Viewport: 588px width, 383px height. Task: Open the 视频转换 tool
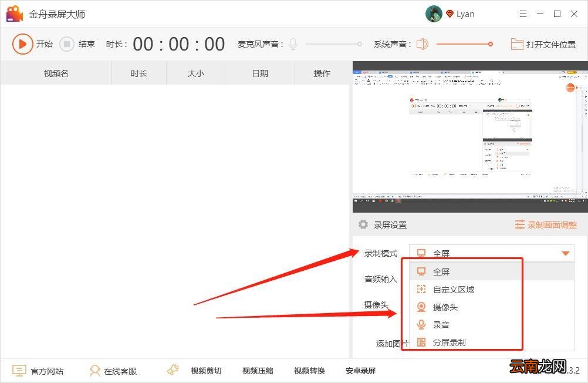tap(309, 371)
